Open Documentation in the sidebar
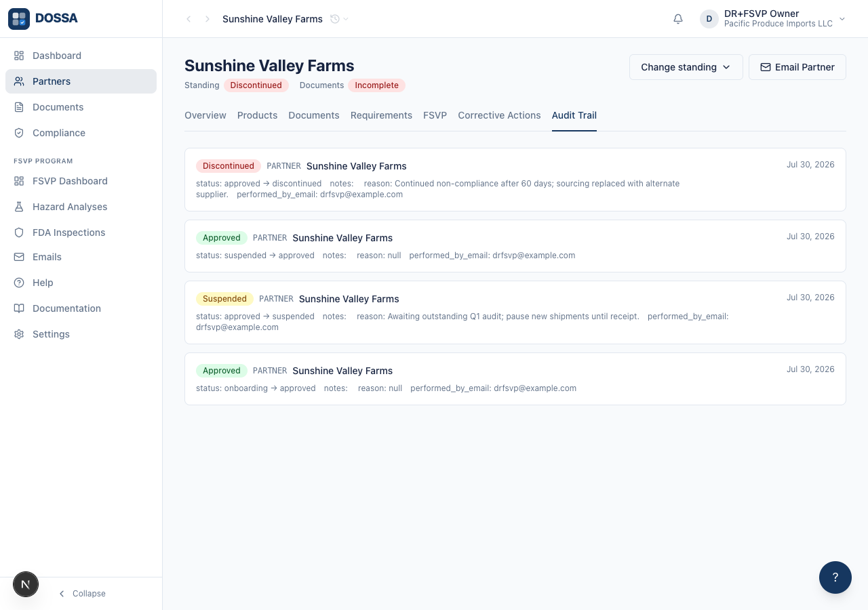868x610 pixels. pyautogui.click(x=81, y=308)
